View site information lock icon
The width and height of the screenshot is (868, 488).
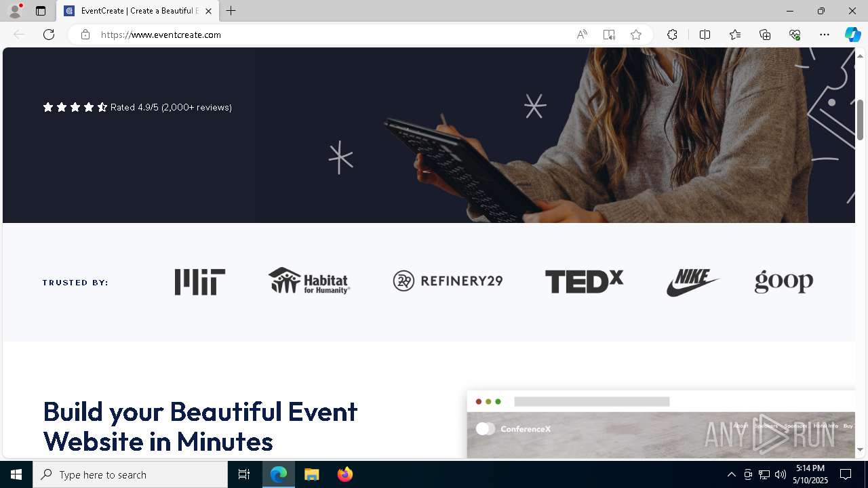pyautogui.click(x=85, y=35)
